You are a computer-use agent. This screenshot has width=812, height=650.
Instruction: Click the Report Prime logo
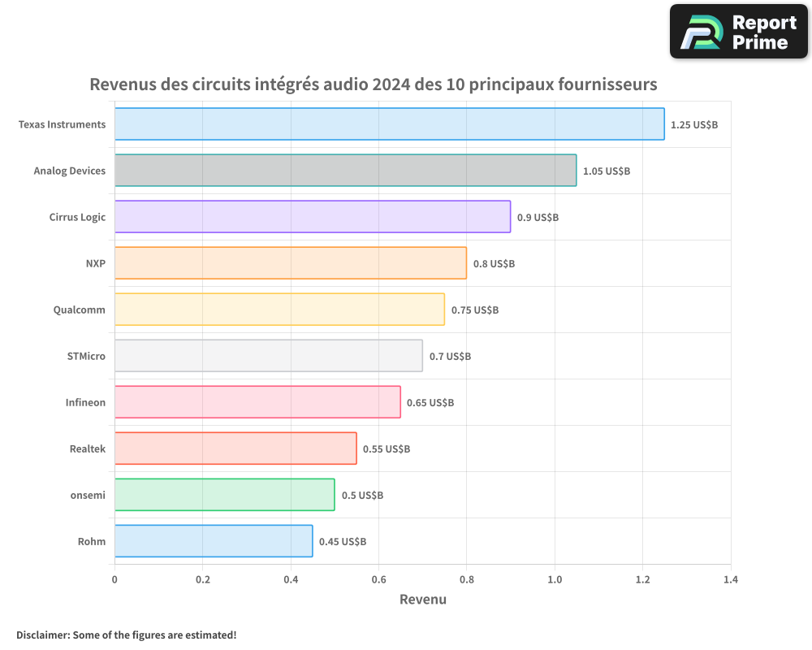(x=737, y=31)
